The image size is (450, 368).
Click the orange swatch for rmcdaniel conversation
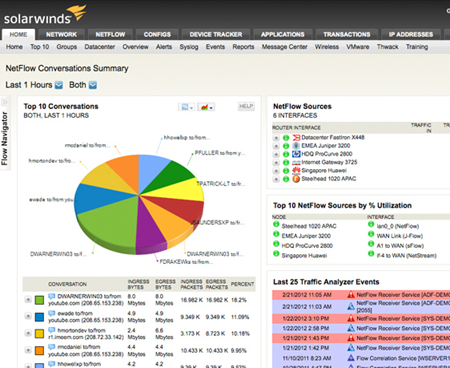coord(39,351)
